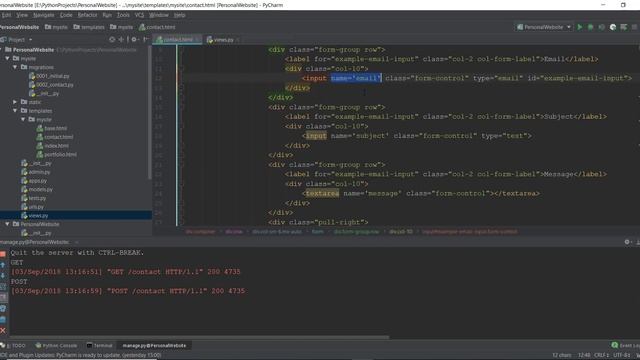640x360 pixels.
Task: Click the CRLF line separator in status bar
Action: tap(602, 355)
